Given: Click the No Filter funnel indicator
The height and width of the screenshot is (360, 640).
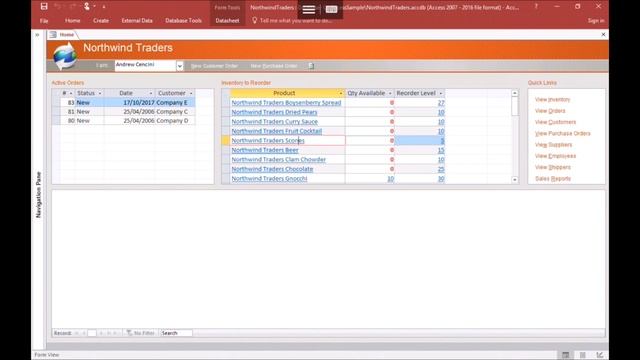Looking at the screenshot, I should 140,333.
